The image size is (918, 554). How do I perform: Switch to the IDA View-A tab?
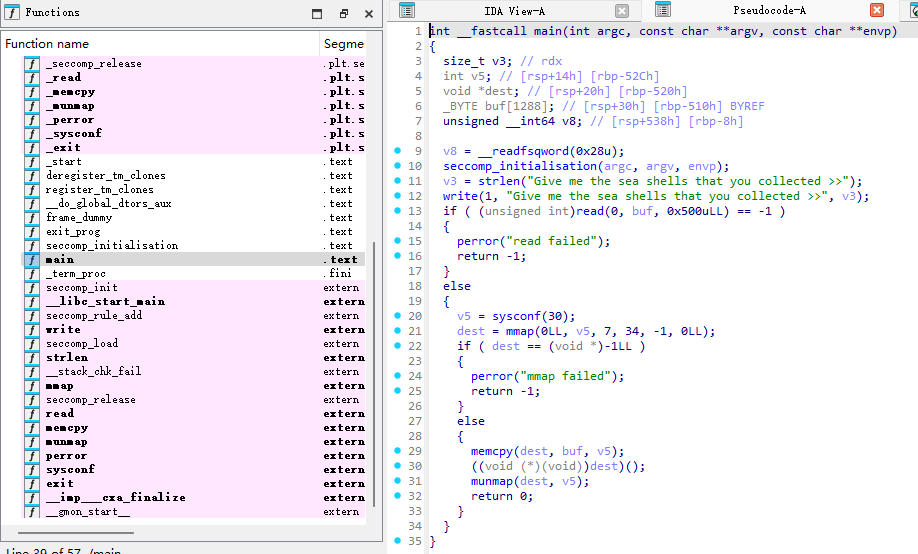tap(513, 11)
